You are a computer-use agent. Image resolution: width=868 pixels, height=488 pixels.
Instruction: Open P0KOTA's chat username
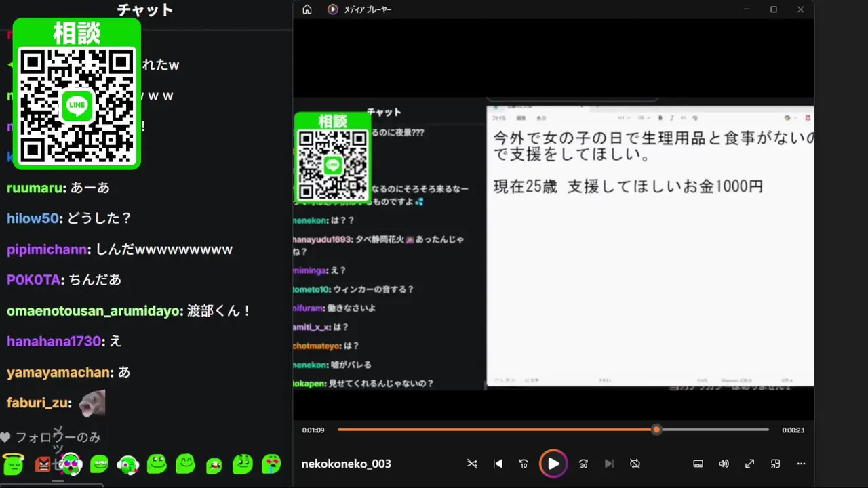click(x=33, y=279)
